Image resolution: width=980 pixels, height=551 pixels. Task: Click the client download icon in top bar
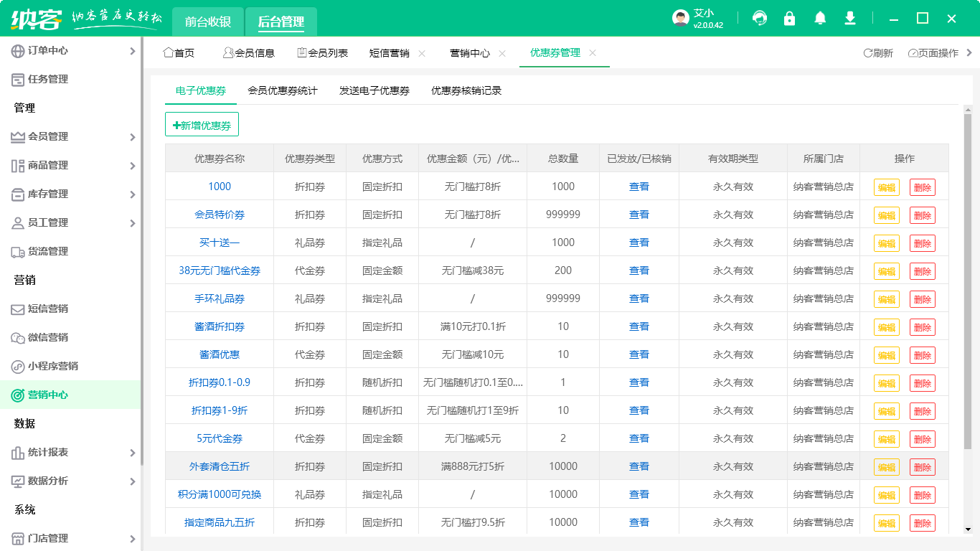pos(850,18)
